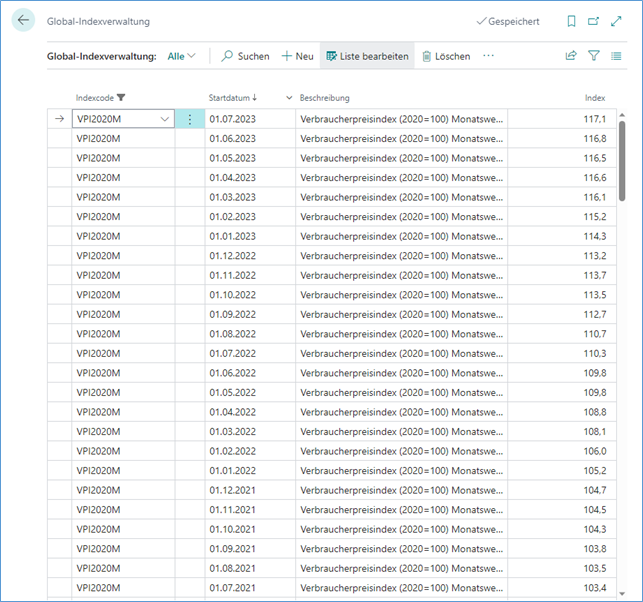Toggle Liste bearbeiten edit mode
Viewport: 643px width, 602px height.
367,57
